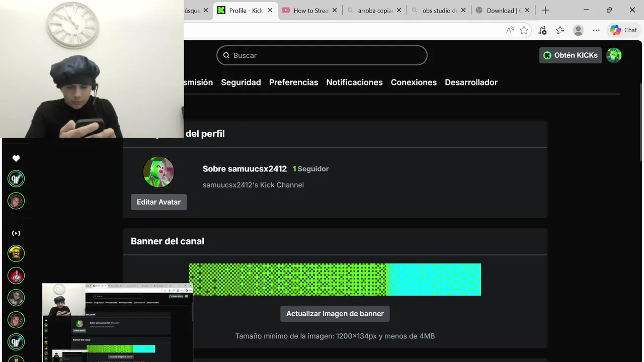Click the green pixelated channel banner image

pyautogui.click(x=335, y=280)
